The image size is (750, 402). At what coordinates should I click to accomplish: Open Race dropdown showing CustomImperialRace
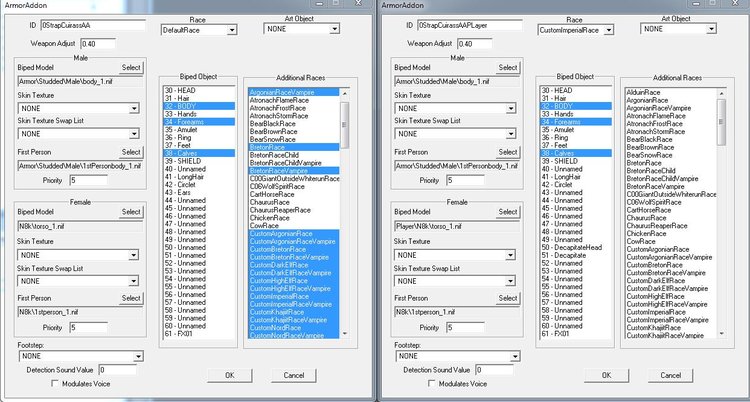pos(575,30)
